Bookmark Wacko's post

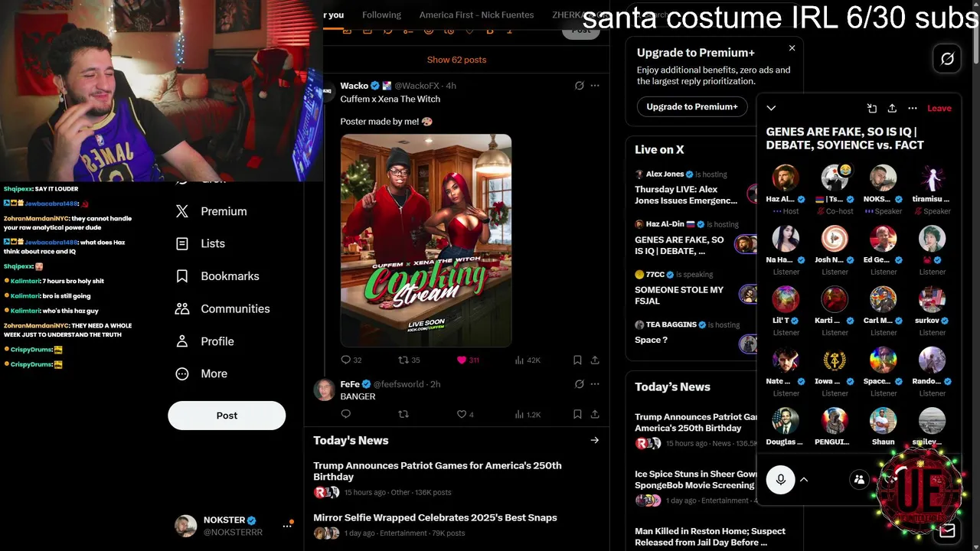(x=577, y=360)
